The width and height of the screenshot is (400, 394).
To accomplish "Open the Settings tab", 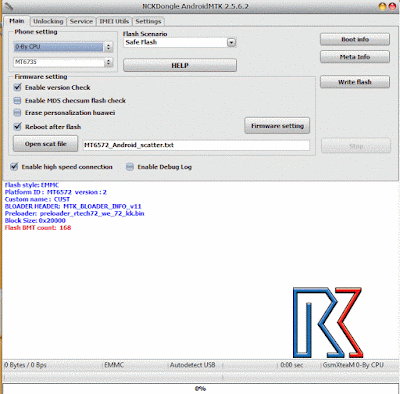I will pos(148,21).
